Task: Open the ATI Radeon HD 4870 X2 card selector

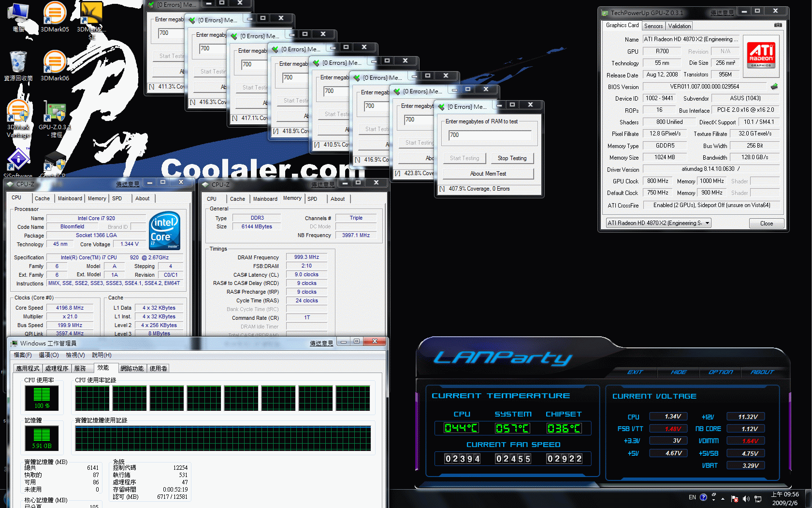Action: click(x=658, y=223)
